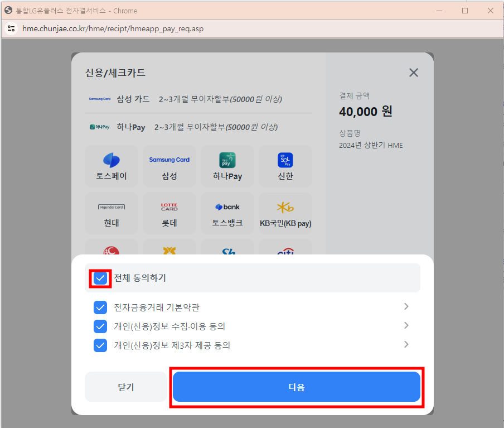Click the 40,000 원 payment amount
The height and width of the screenshot is (428, 504).
point(366,112)
